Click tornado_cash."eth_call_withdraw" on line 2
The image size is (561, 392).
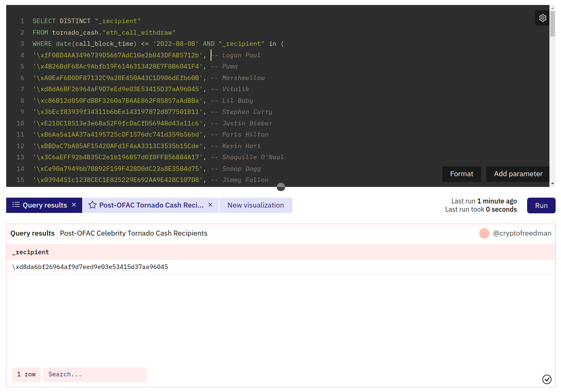click(x=114, y=33)
